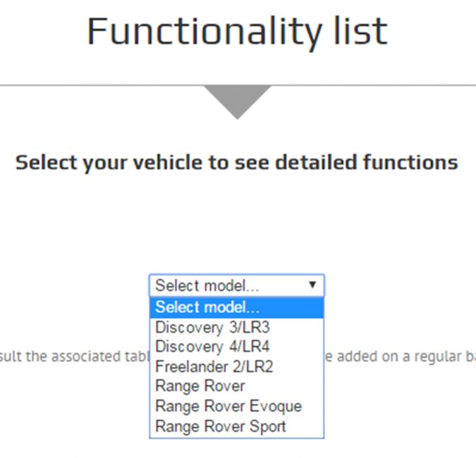The height and width of the screenshot is (458, 476).
Task: Pick the Discovery 4/LR4 option
Action: click(x=237, y=347)
